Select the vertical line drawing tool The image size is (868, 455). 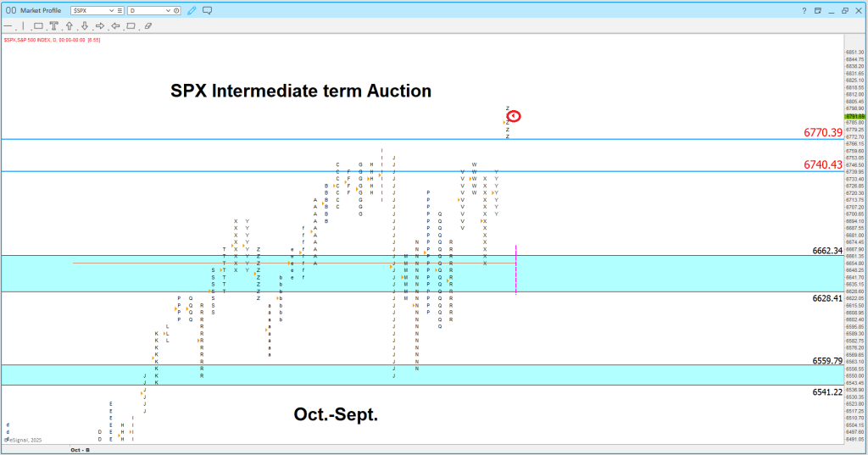click(x=23, y=26)
